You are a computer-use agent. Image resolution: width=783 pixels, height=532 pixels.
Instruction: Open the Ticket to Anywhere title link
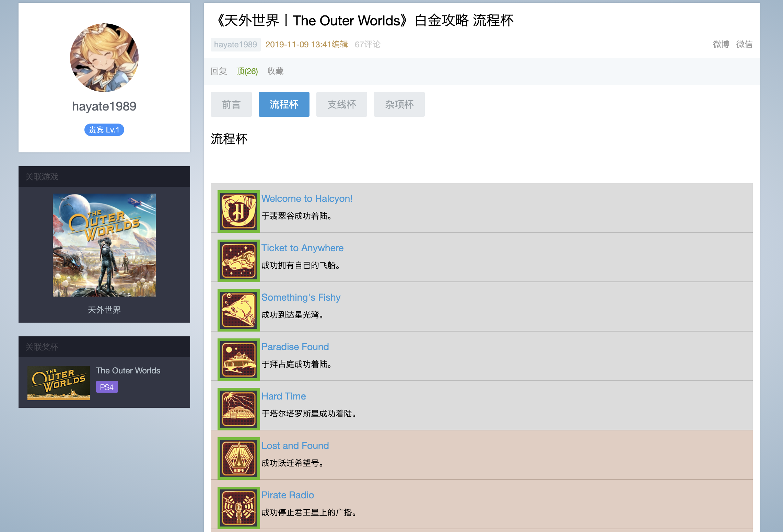point(302,248)
